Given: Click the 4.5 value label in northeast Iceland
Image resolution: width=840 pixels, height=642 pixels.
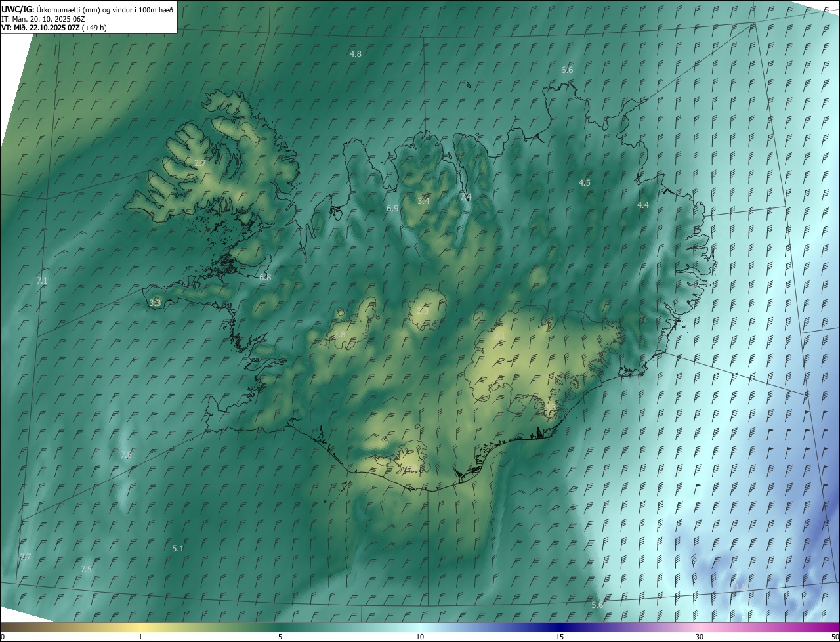Looking at the screenshot, I should (x=585, y=182).
